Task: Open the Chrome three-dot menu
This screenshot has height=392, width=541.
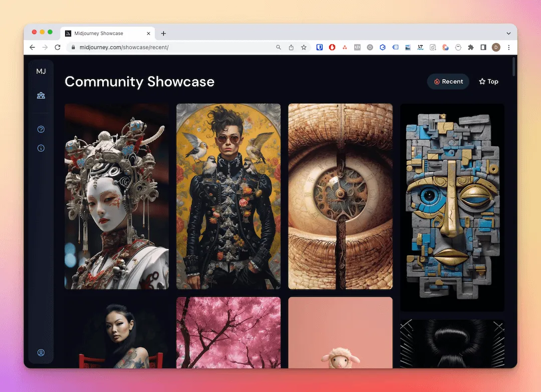Action: click(x=509, y=47)
